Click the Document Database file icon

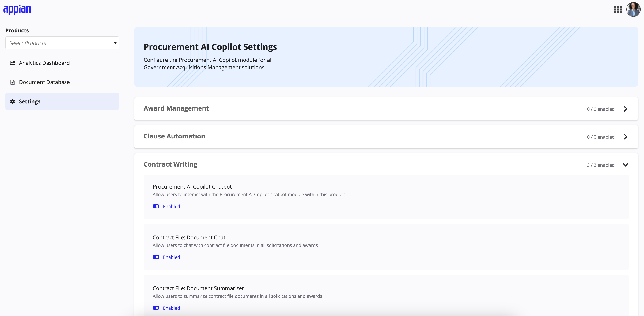coord(13,82)
